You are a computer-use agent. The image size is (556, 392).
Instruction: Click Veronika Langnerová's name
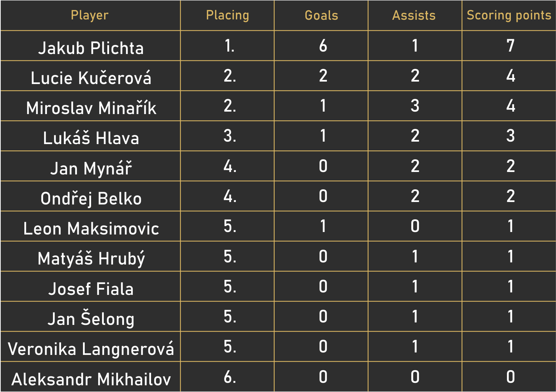coord(91,349)
